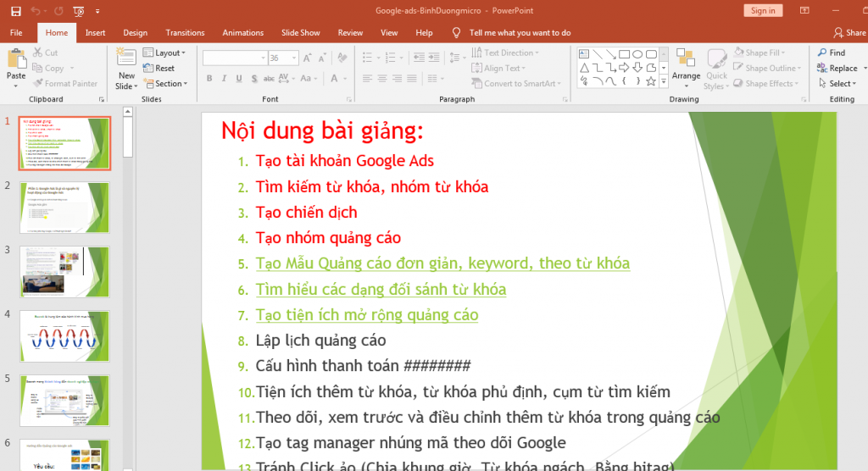Screen dimensions: 868x471
Task: Justify paragraph text
Action: click(x=412, y=79)
